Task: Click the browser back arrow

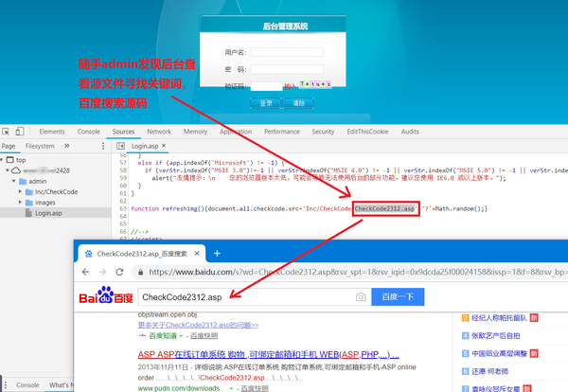Action: pos(85,272)
